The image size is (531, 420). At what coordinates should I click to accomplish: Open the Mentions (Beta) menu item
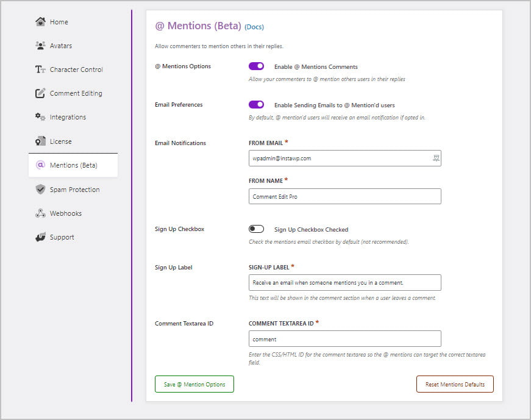tap(73, 165)
